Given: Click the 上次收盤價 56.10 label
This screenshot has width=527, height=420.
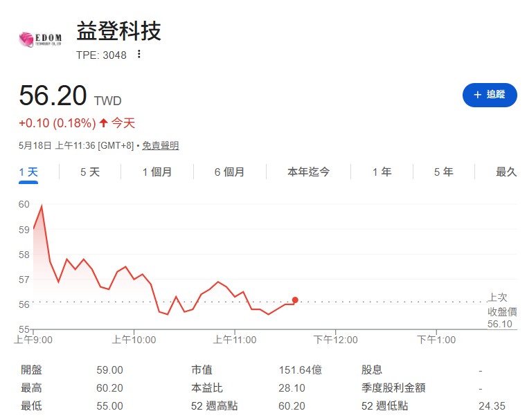Looking at the screenshot, I should click(502, 311).
